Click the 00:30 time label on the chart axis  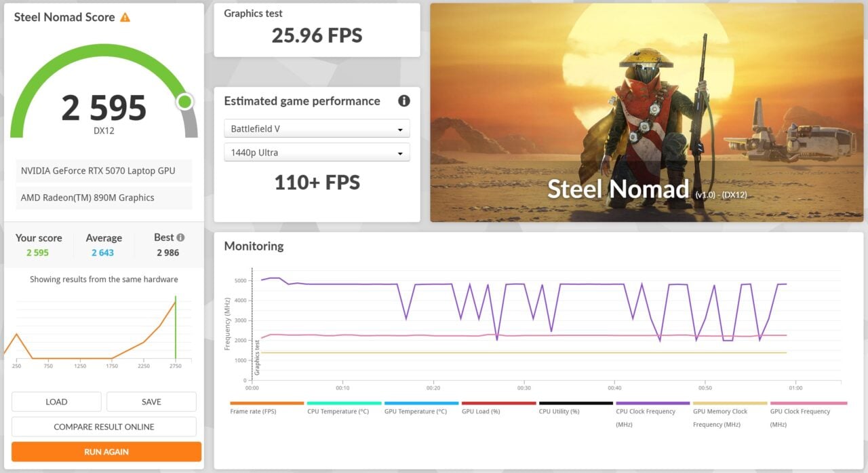tap(524, 388)
